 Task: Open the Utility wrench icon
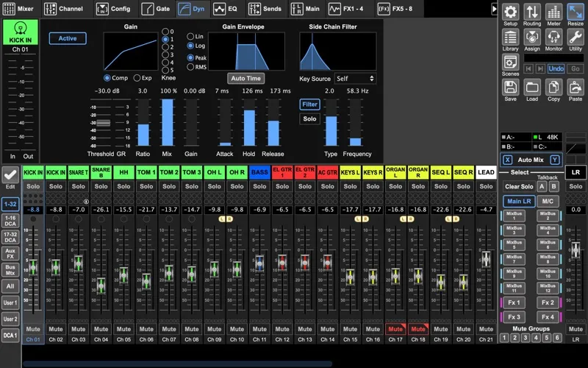[x=576, y=37]
